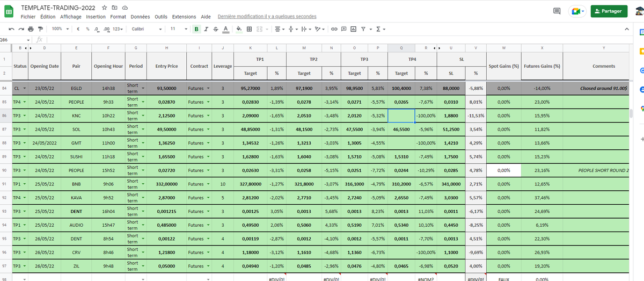Insert a comment from the toolbar
644x281 pixels.
click(344, 28)
